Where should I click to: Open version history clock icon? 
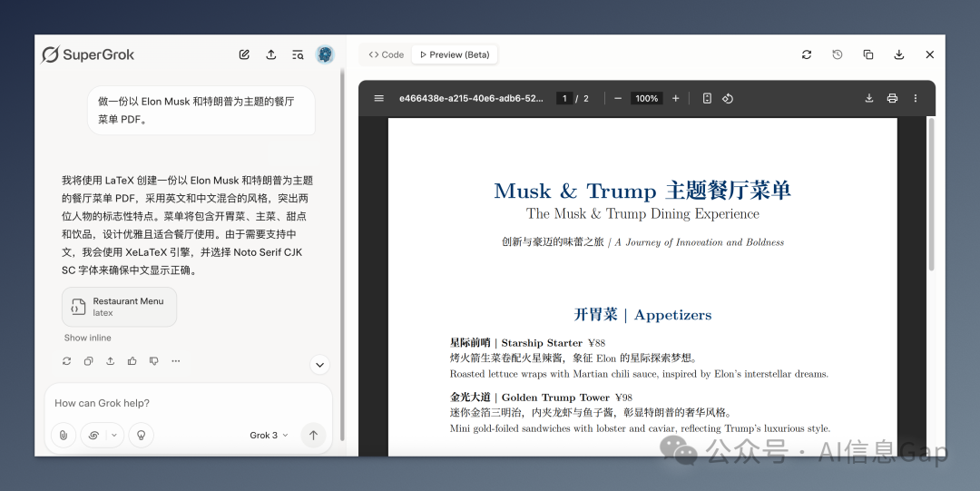coord(838,55)
